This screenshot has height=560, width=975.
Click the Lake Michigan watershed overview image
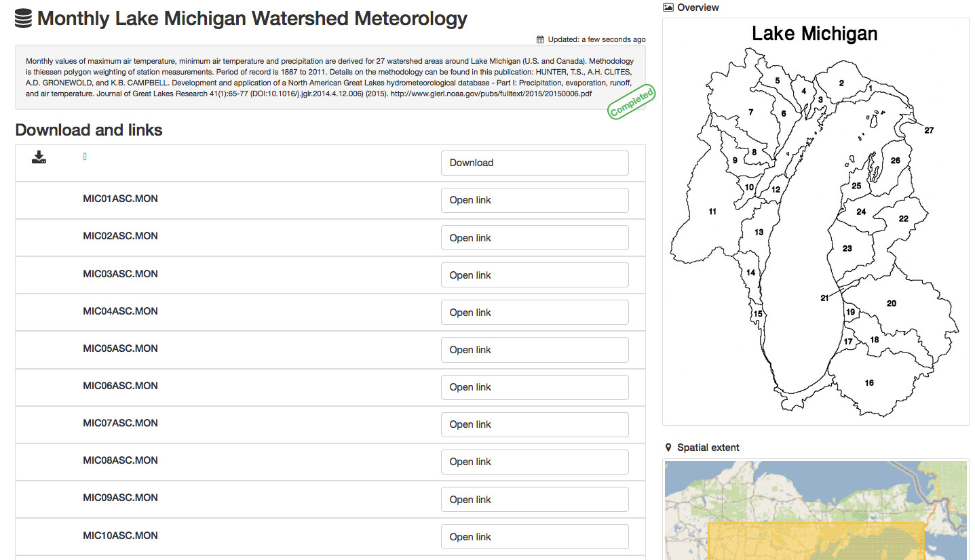click(x=815, y=222)
